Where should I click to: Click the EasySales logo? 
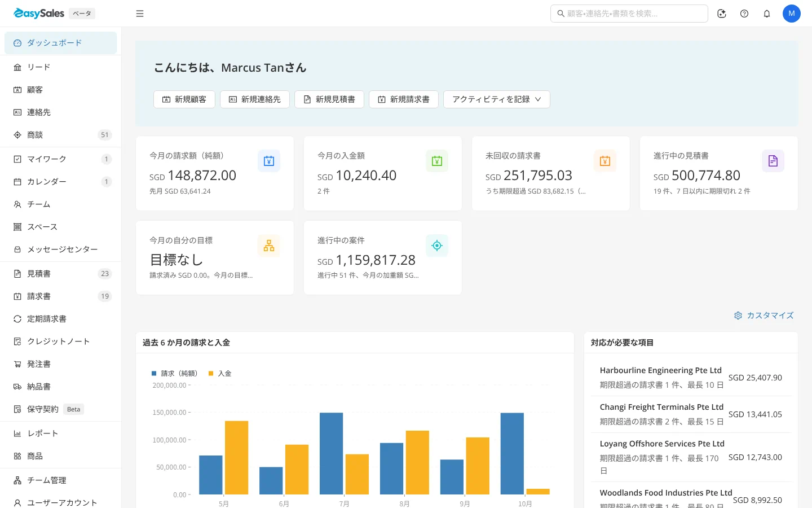tap(39, 14)
